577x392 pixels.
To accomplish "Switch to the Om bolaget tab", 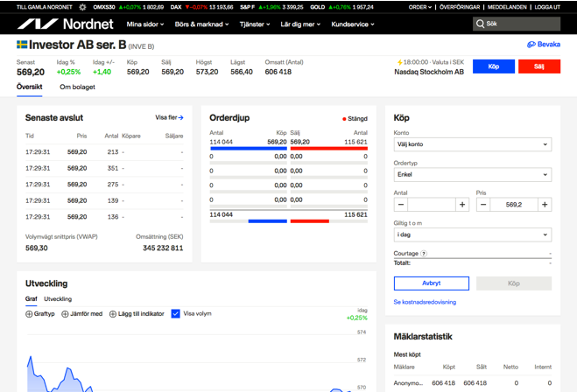I will pyautogui.click(x=77, y=87).
